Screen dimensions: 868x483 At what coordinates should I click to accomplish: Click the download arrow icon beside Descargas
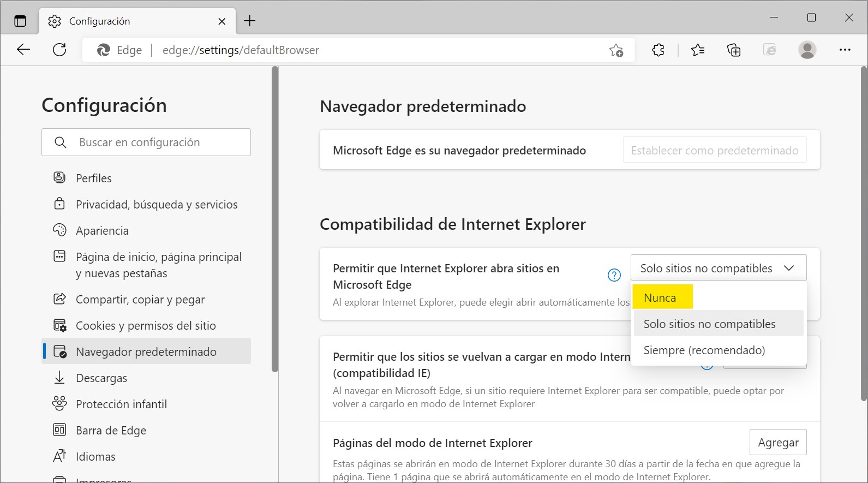click(59, 378)
